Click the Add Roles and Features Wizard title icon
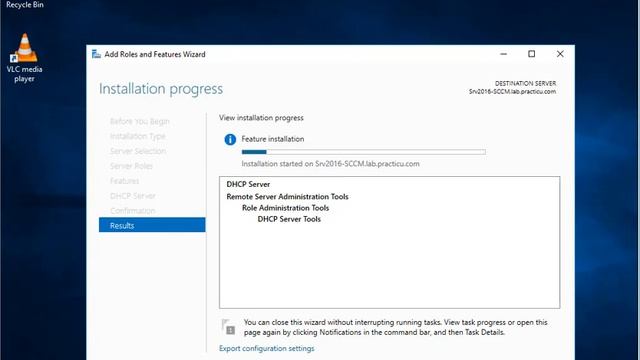 (x=96, y=54)
